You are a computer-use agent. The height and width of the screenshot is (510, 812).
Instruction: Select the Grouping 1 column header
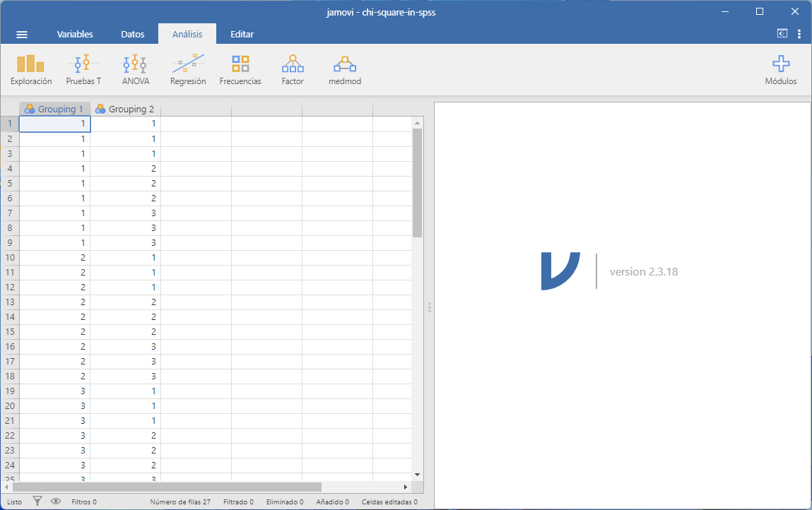[54, 109]
